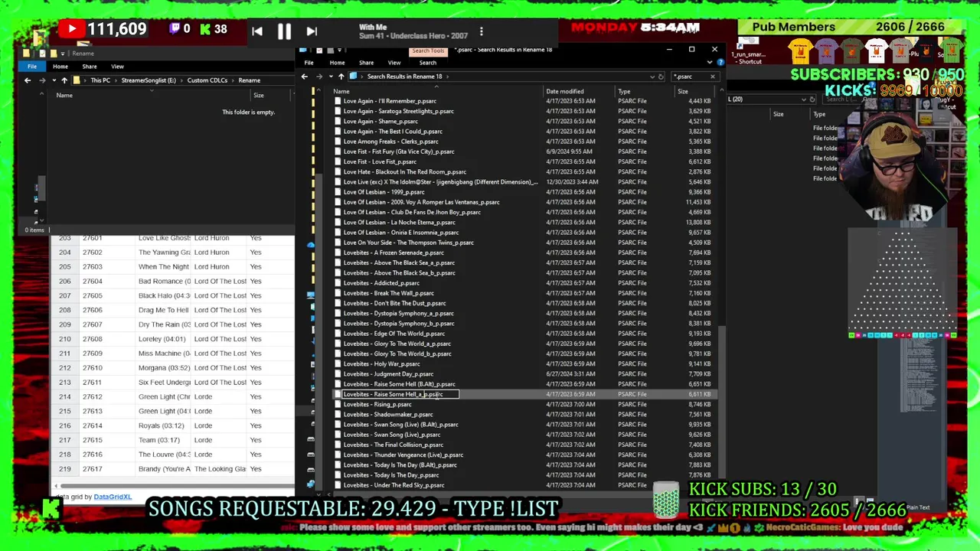
Task: Open address dropdown in background window right side
Action: (803, 99)
